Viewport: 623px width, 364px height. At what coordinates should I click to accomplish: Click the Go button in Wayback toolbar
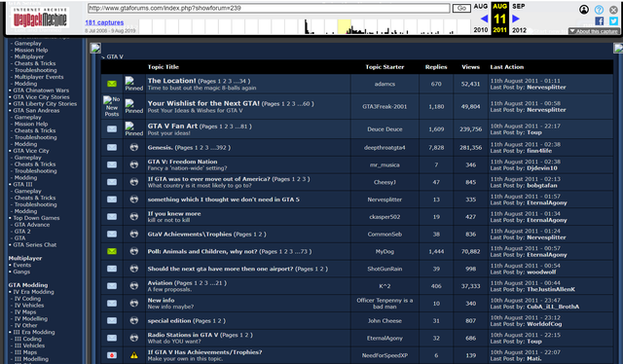click(461, 8)
